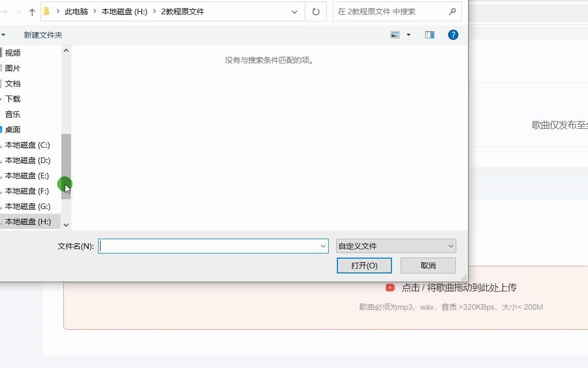Click the folder icon in the address bar
This screenshot has height=368, width=588.
(x=45, y=11)
